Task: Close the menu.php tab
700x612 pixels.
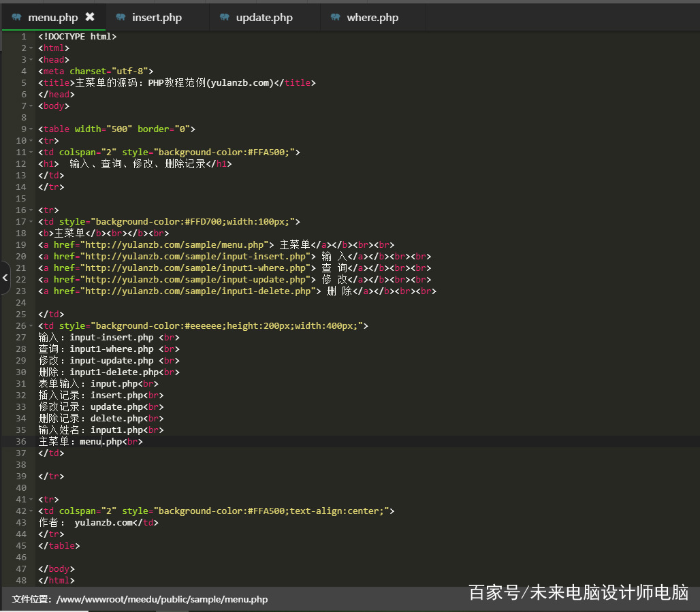Action: pos(90,17)
